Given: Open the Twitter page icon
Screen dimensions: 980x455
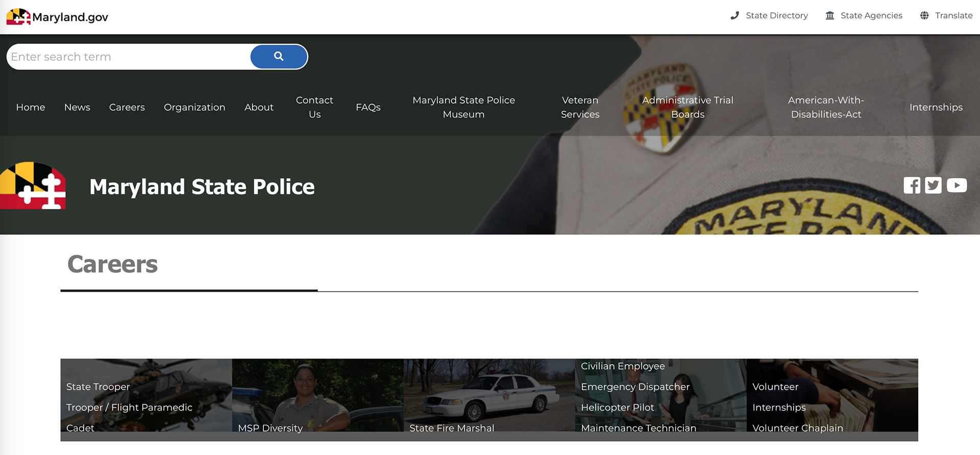Looking at the screenshot, I should [934, 185].
